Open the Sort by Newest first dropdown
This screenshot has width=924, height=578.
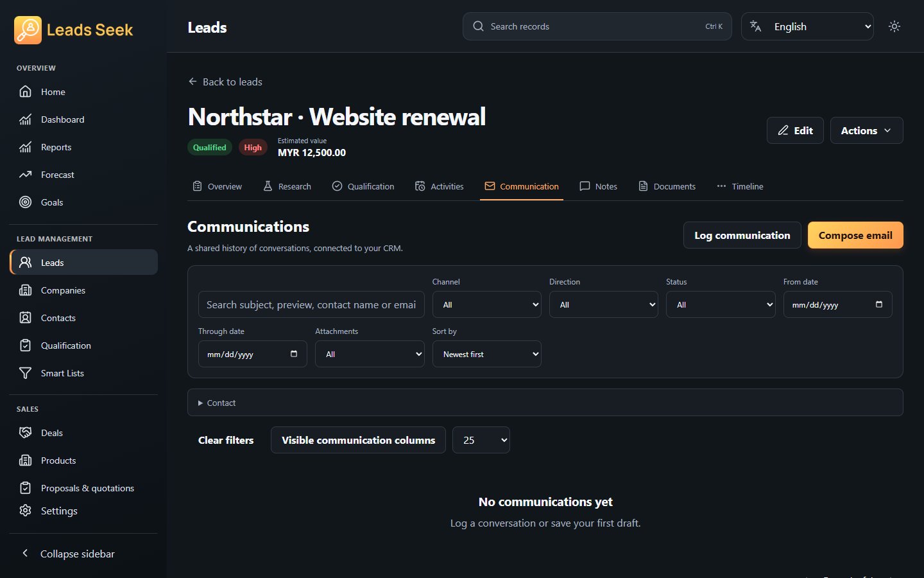[487, 354]
